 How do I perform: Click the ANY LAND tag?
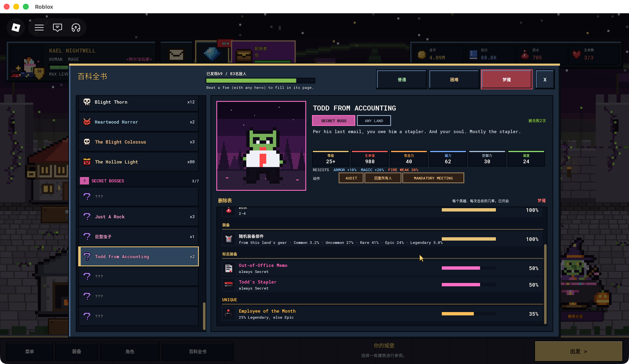[x=374, y=121]
